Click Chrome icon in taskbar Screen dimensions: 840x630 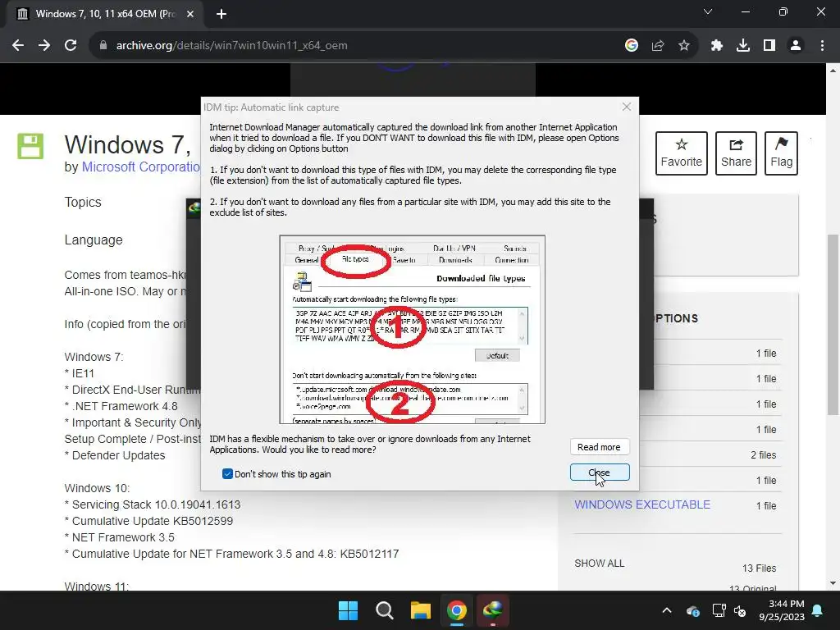click(457, 610)
